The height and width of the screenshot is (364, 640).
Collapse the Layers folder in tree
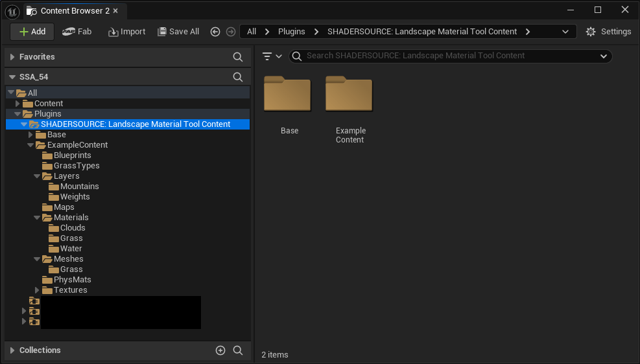(x=38, y=176)
